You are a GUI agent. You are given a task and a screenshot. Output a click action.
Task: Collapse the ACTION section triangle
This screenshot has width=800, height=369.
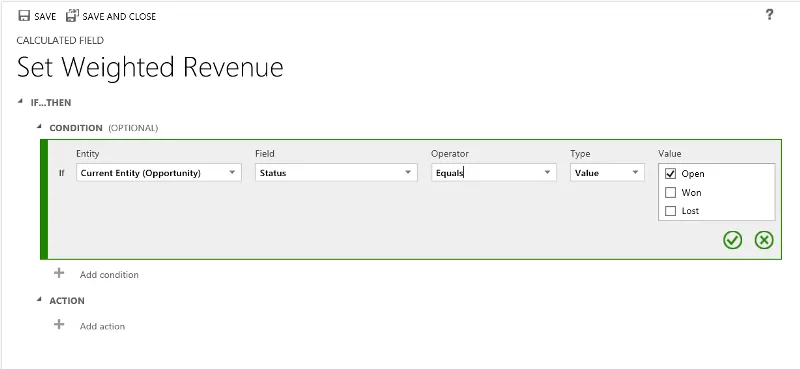click(x=39, y=300)
